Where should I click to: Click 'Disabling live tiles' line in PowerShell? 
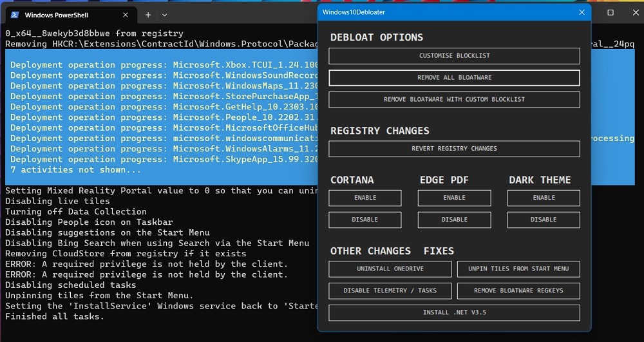57,201
